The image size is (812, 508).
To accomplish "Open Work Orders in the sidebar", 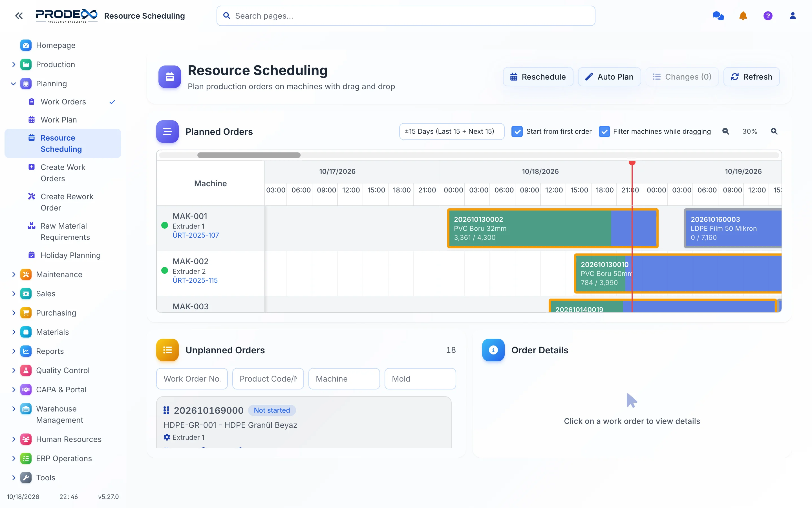I will [x=63, y=102].
